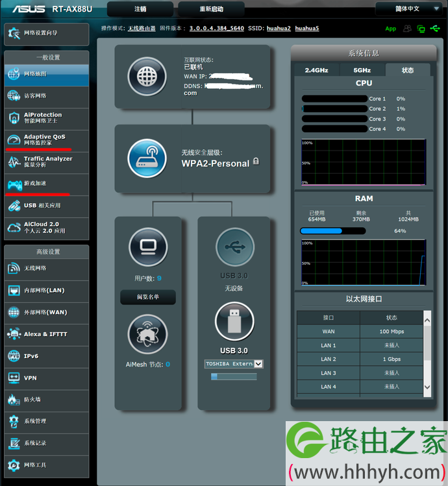Click the 浏览名单 view list button
448x486 pixels.
coord(148,297)
